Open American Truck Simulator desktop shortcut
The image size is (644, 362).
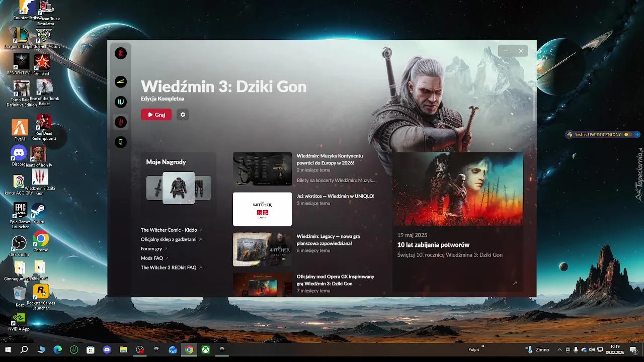[x=46, y=14]
